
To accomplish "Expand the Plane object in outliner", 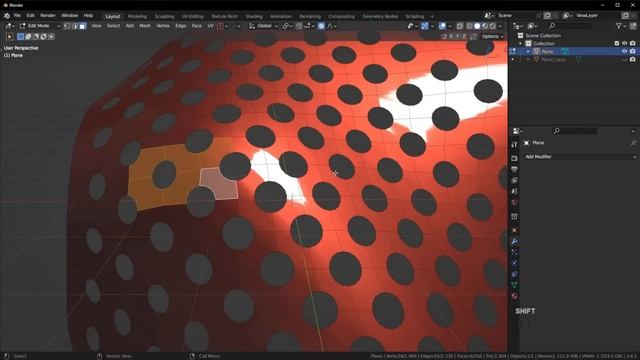I will point(528,51).
